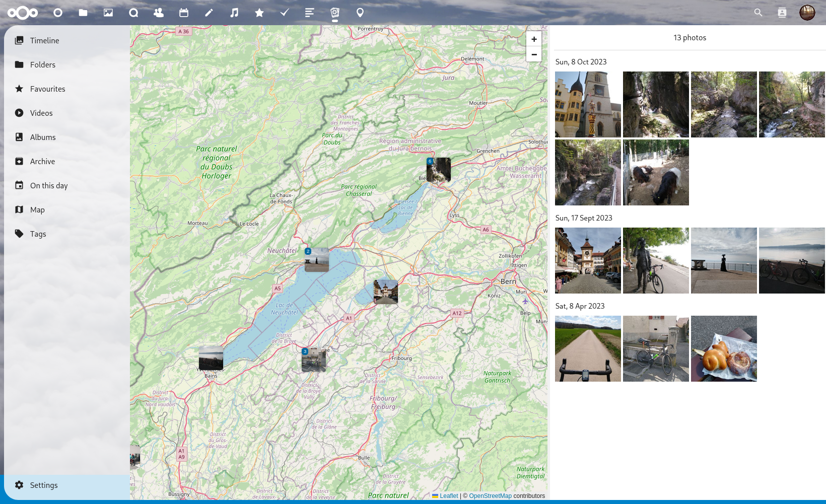Open Settings at the sidebar bottom
This screenshot has height=504, width=826.
coord(44,485)
